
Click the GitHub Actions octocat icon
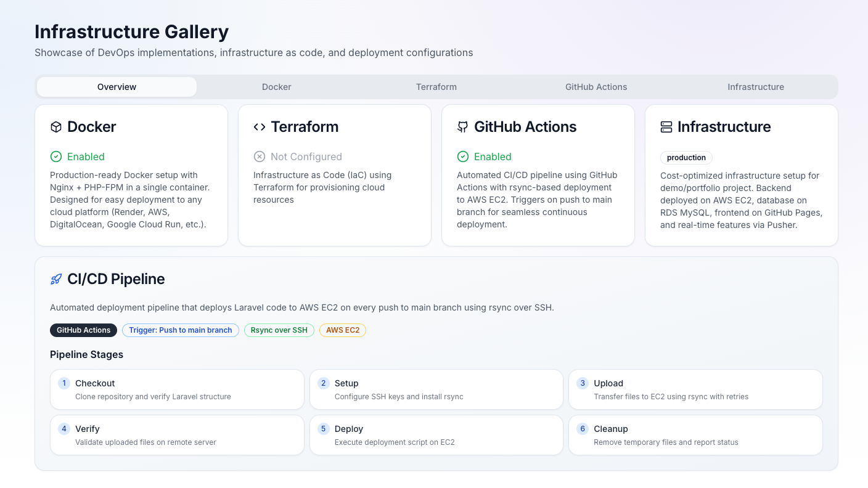pyautogui.click(x=462, y=127)
